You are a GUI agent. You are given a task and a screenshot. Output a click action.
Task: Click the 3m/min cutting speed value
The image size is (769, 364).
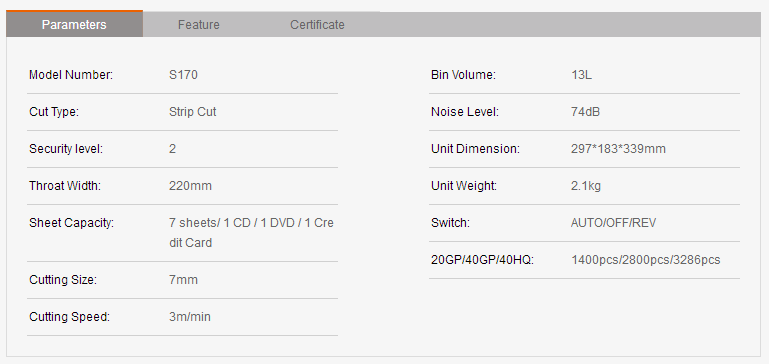190,317
